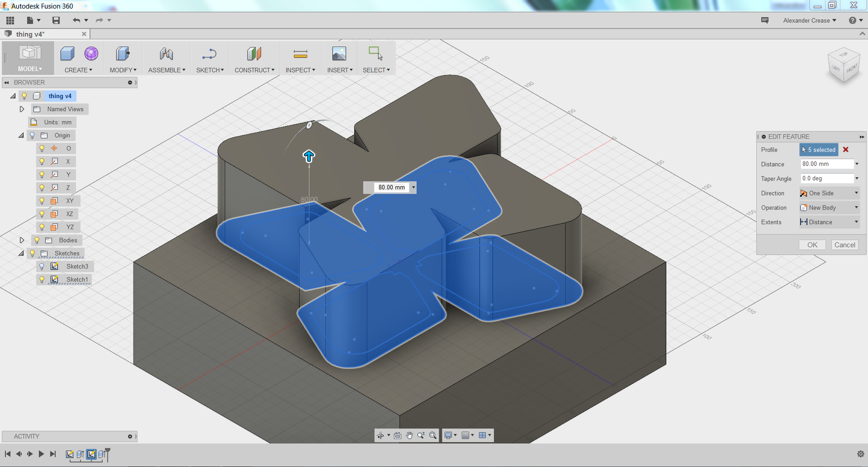Open the Sketch tool menu
The width and height of the screenshot is (868, 467).
pyautogui.click(x=209, y=70)
